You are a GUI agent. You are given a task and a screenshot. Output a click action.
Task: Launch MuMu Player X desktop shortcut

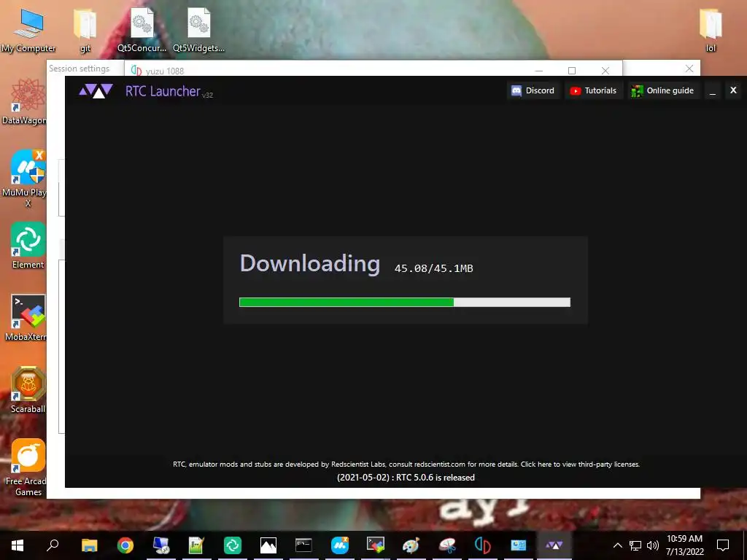[x=26, y=179]
